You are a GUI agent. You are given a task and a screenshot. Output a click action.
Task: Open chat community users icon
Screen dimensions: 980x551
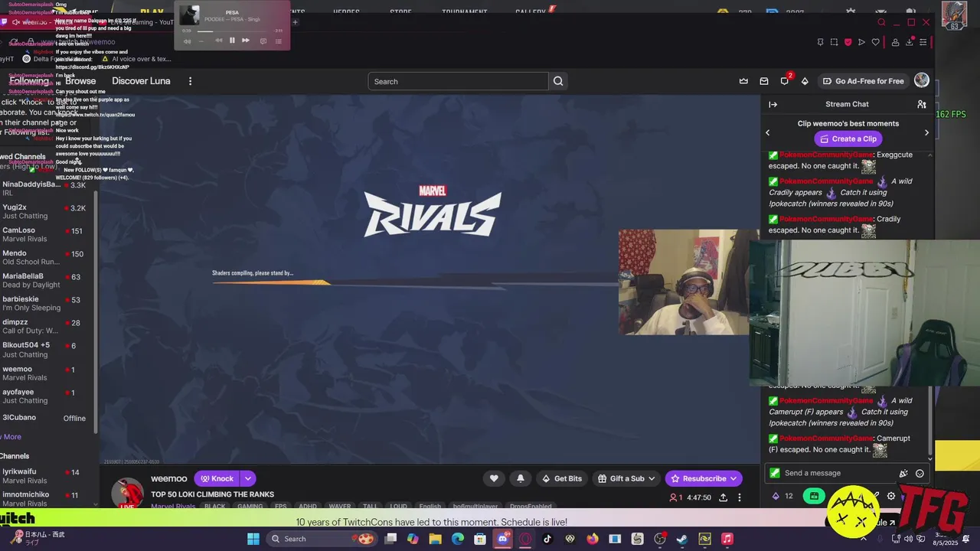(x=921, y=104)
